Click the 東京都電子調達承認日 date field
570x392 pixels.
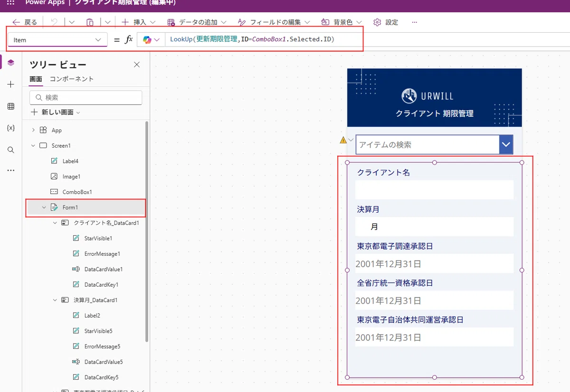(x=434, y=263)
